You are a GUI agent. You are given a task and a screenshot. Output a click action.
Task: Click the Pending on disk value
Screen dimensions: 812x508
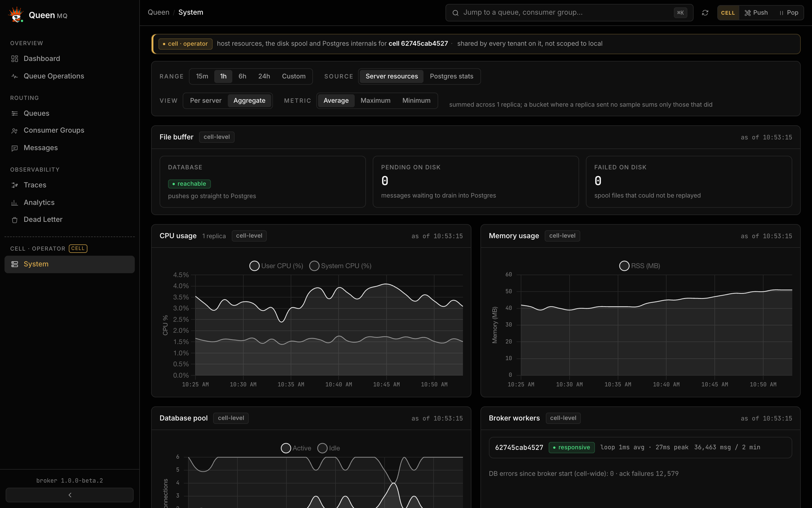385,181
